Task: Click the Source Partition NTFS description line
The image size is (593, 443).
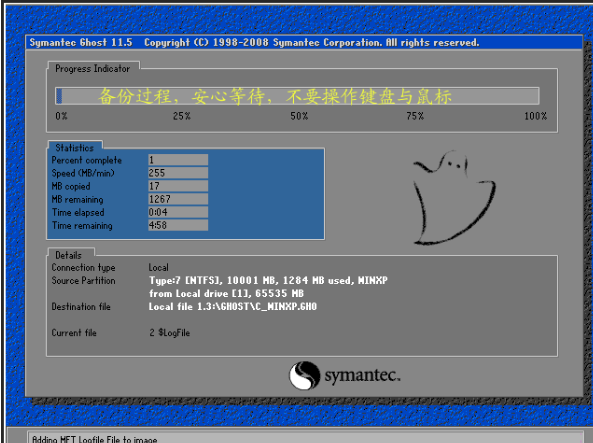Action: pos(268,280)
